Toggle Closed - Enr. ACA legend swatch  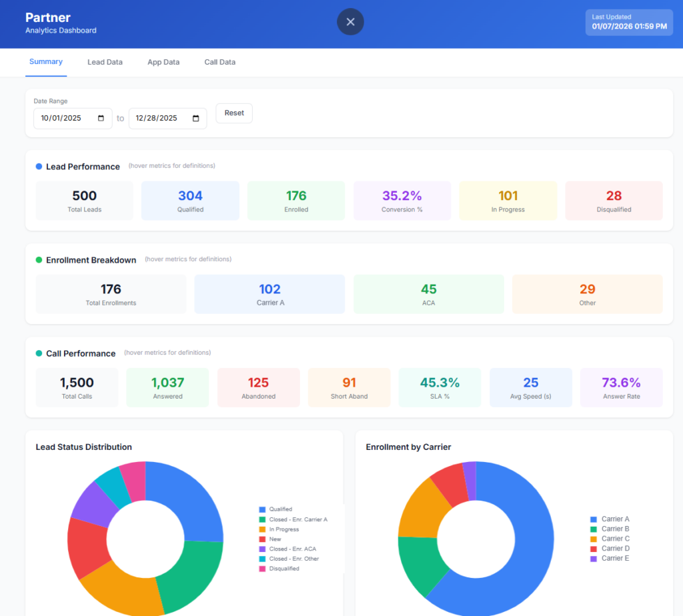(x=262, y=549)
